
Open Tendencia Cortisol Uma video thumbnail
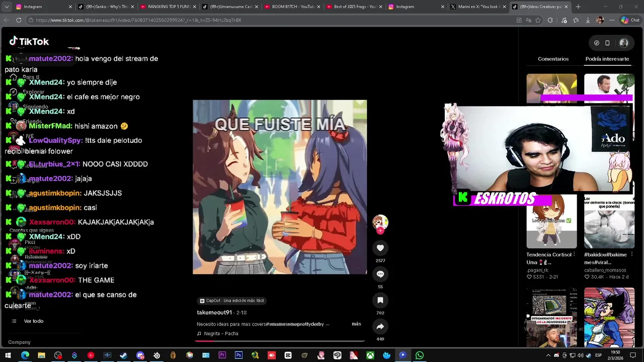point(551,221)
